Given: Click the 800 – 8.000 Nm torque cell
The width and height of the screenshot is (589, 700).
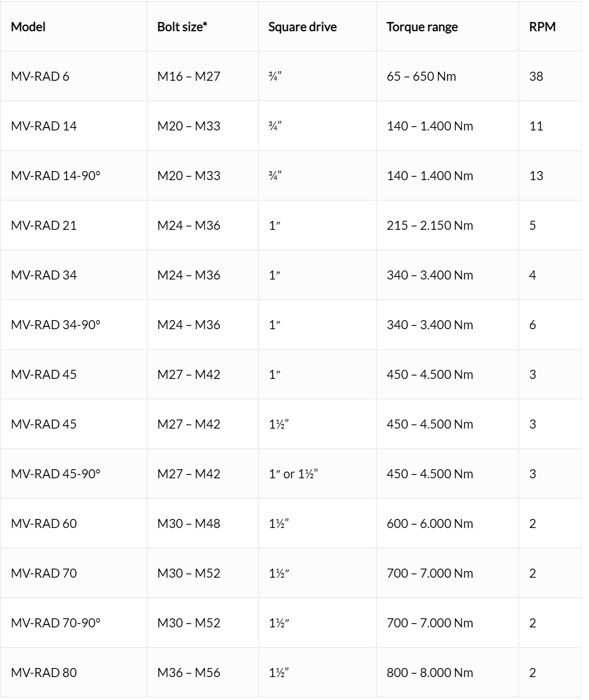Looking at the screenshot, I should [448, 673].
